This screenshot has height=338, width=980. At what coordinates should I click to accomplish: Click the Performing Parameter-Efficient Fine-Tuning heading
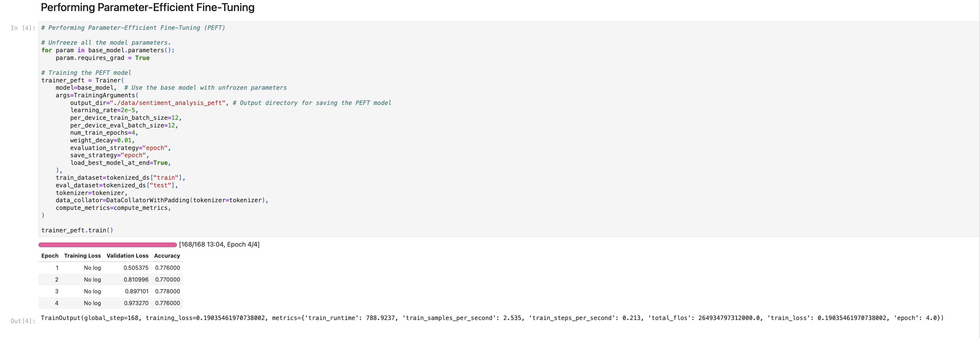pos(147,8)
